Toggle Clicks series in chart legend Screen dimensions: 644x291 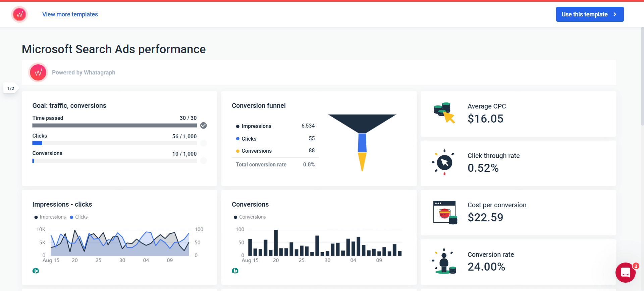[78, 217]
